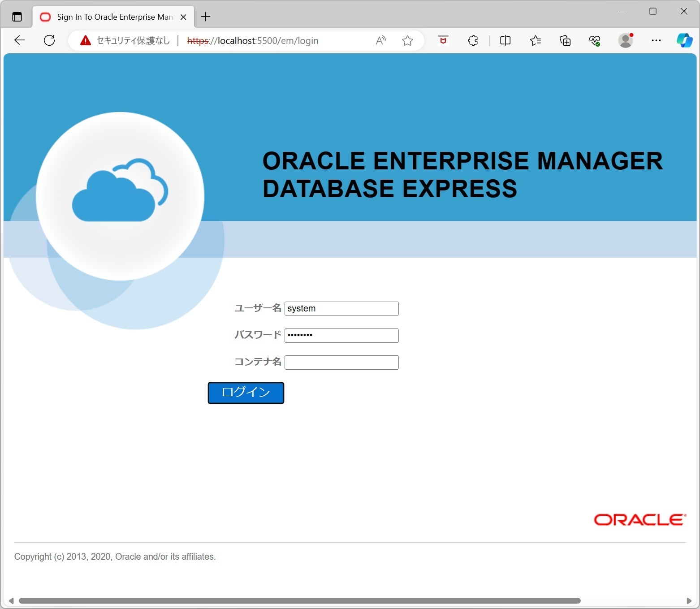Viewport: 700px width, 609px height.
Task: Open the Settings and more menu
Action: (656, 40)
